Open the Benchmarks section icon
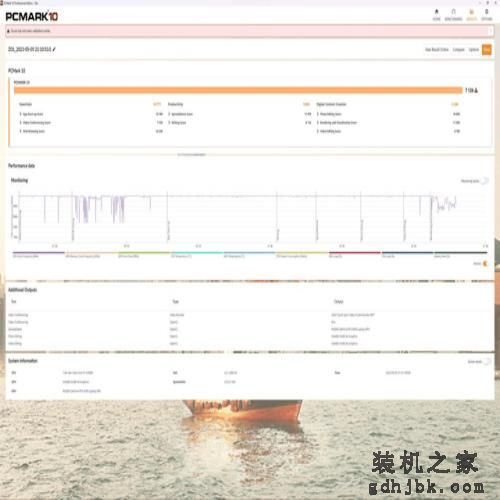This screenshot has width=500, height=500. point(453,12)
